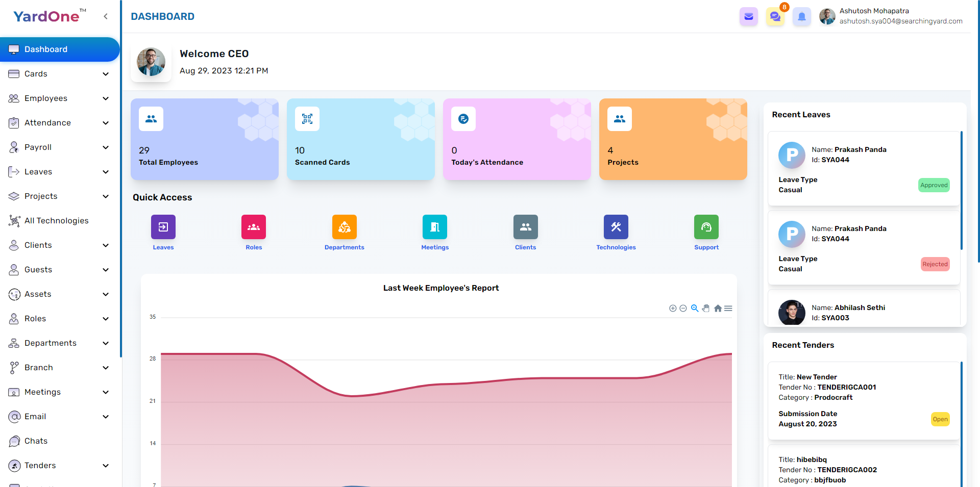This screenshot has width=980, height=487.
Task: Open chat messages icon with badge
Action: [775, 17]
